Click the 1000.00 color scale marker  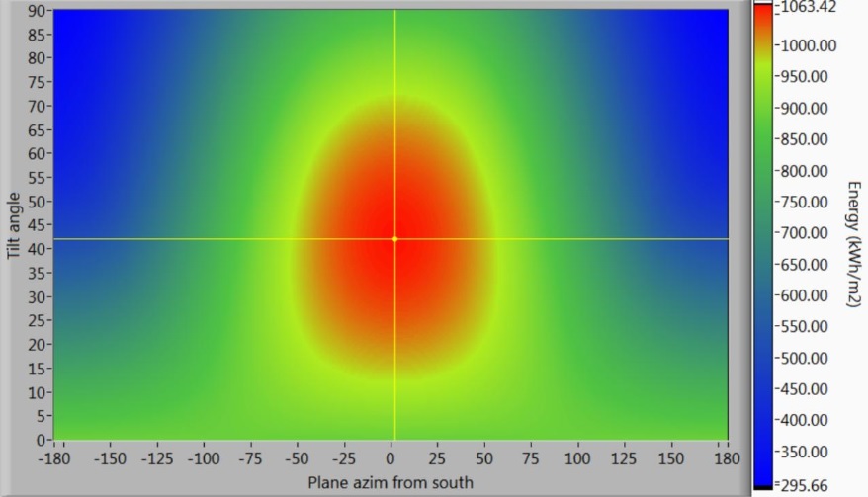point(809,45)
